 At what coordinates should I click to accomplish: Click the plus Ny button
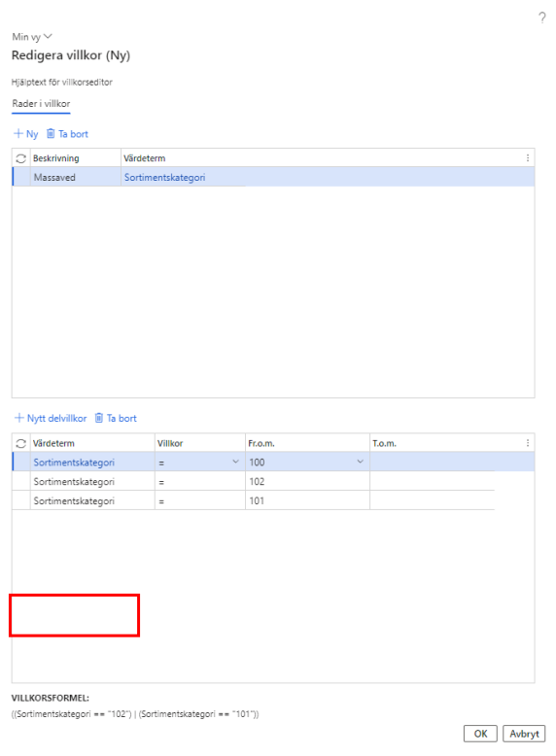[x=26, y=133]
